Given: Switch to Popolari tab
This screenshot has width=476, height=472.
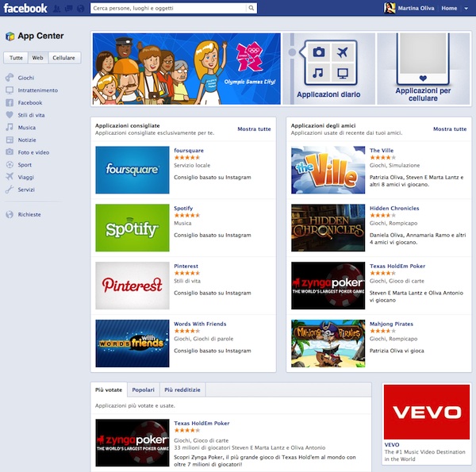Looking at the screenshot, I should tap(144, 389).
